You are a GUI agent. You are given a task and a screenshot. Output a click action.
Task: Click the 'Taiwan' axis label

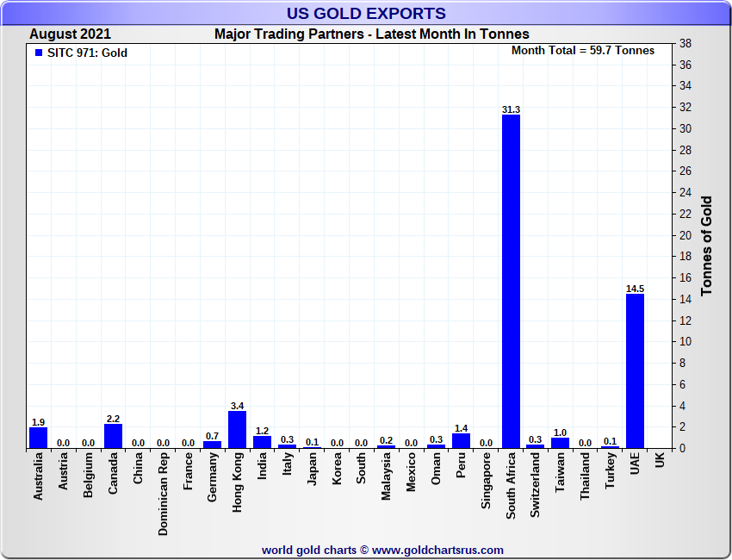click(561, 472)
